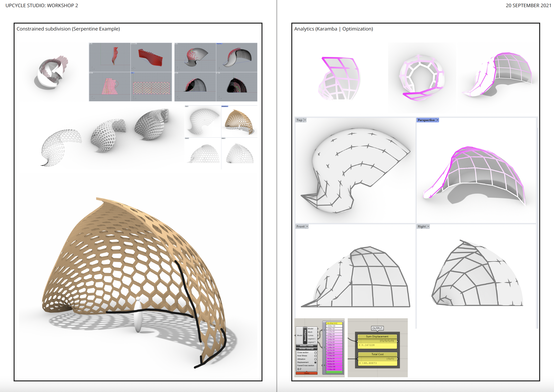Click the Faces/Cross section slider handle
554x392 pixels.
point(298,369)
